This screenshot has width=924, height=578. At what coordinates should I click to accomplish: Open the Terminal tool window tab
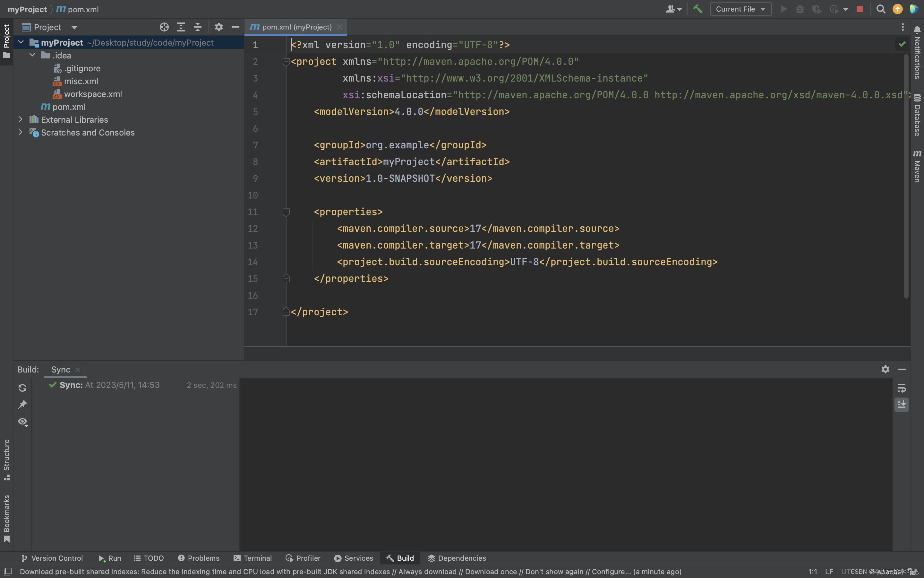[x=253, y=558]
